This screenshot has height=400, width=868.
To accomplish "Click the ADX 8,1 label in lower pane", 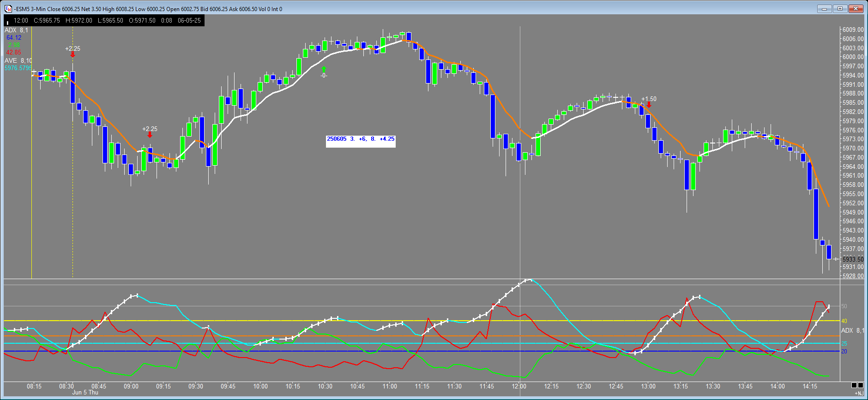I will 852,330.
